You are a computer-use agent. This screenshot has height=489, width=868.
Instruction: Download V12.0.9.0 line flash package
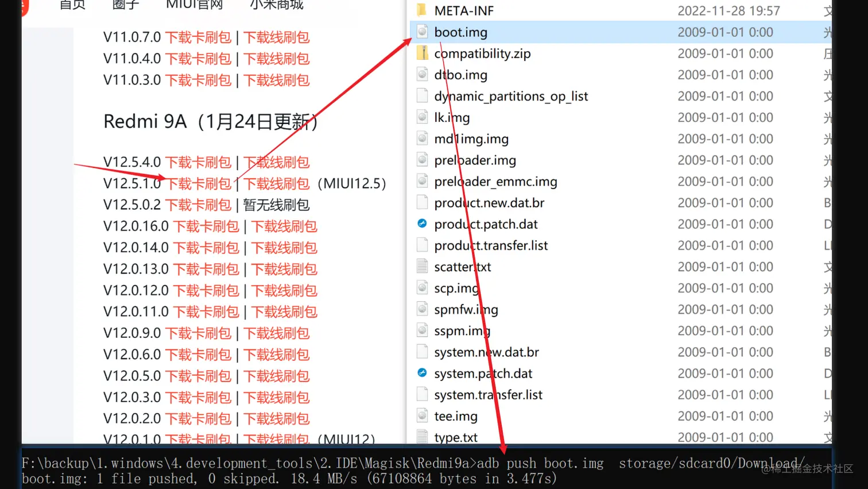point(277,333)
